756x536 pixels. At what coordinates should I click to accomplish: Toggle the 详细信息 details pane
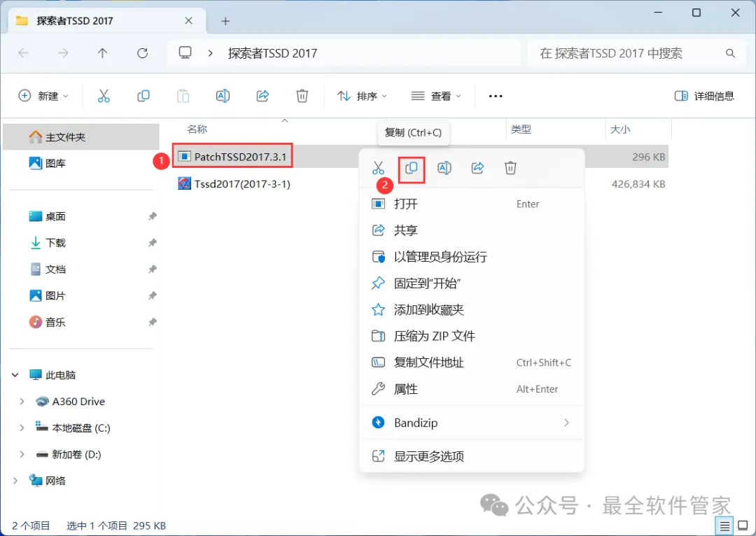pyautogui.click(x=704, y=96)
